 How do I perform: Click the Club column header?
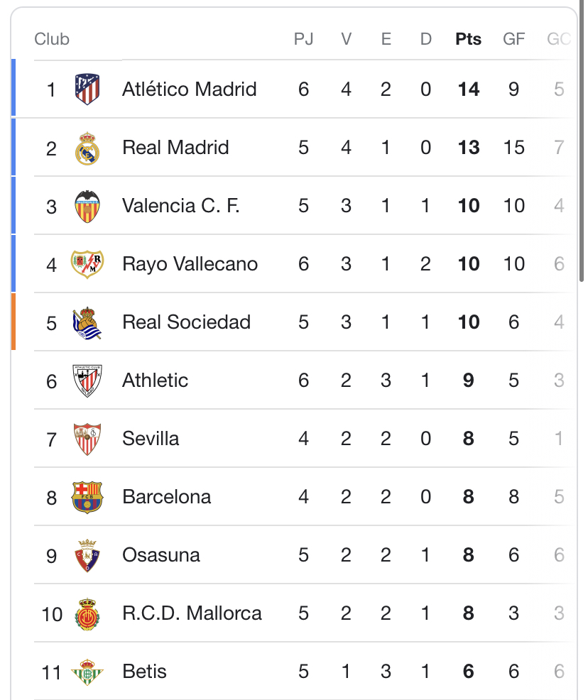[52, 39]
